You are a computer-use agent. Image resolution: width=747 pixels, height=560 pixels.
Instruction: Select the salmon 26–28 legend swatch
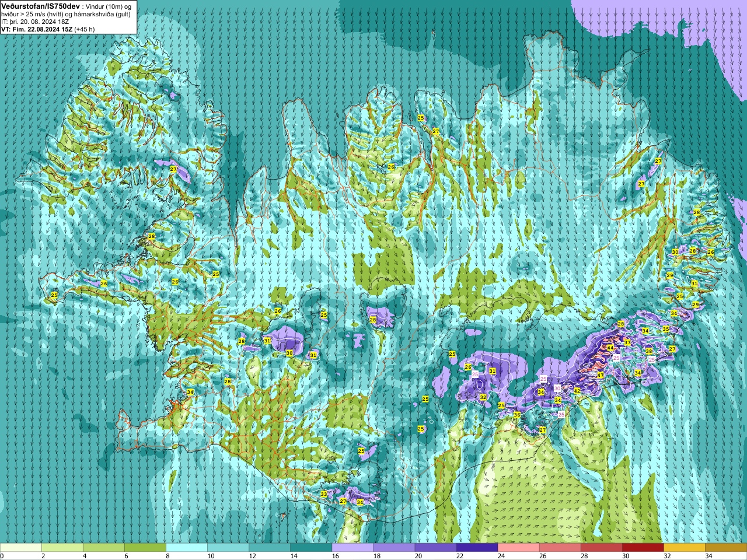coord(560,548)
